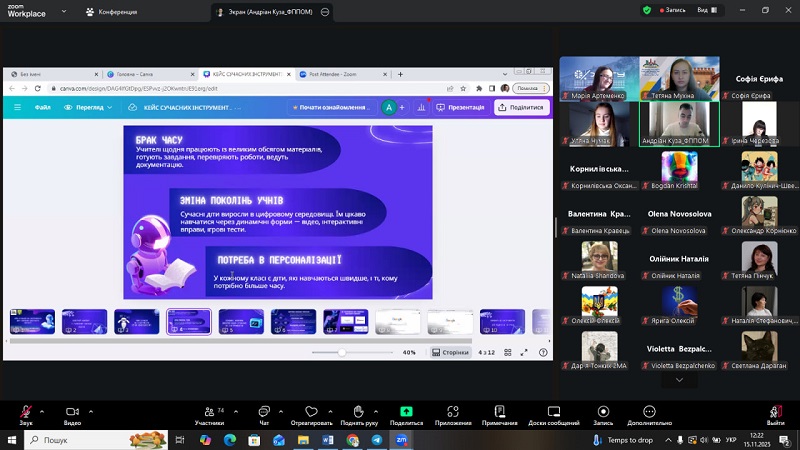Toggle the Сторінки pages panel

450,352
